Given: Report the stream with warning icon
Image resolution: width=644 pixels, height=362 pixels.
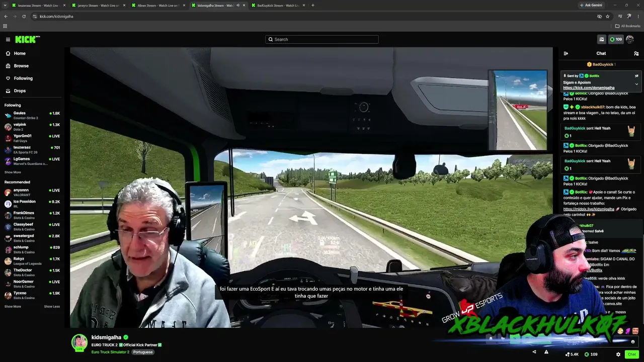Looking at the screenshot, I should click(x=546, y=352).
